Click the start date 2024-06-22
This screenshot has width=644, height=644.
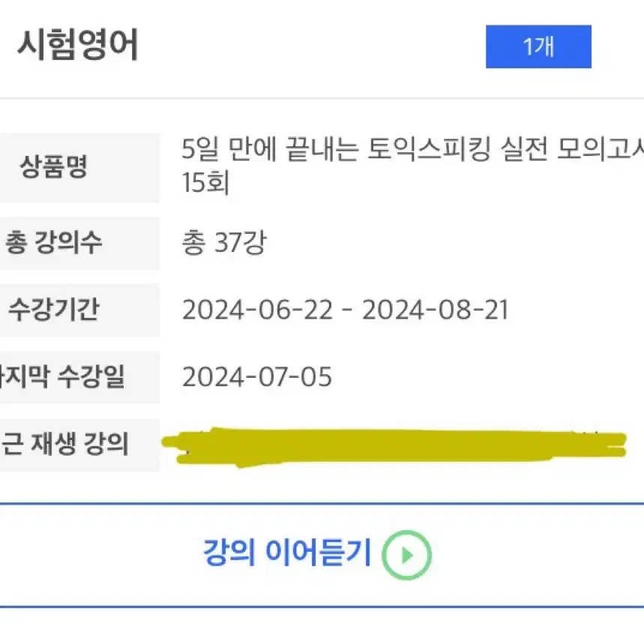click(257, 310)
